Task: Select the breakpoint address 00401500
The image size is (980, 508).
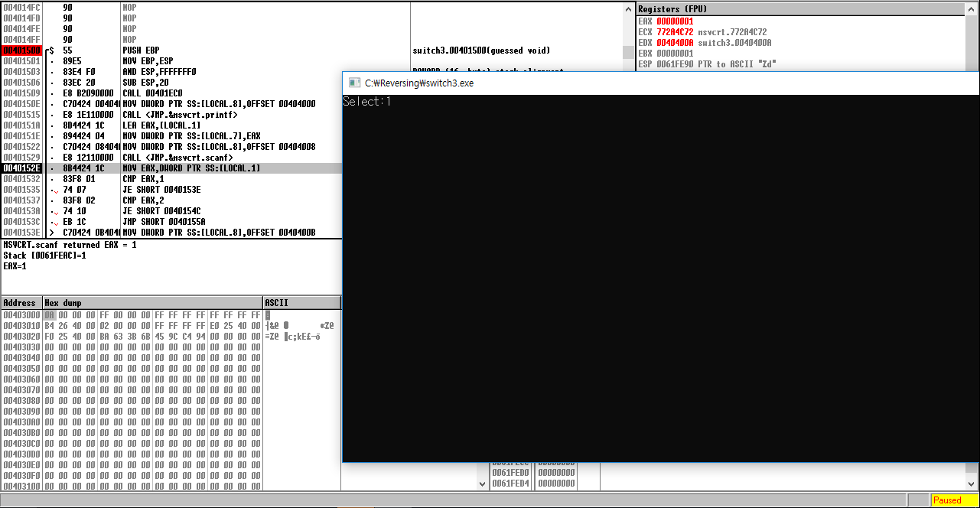Action: point(21,50)
